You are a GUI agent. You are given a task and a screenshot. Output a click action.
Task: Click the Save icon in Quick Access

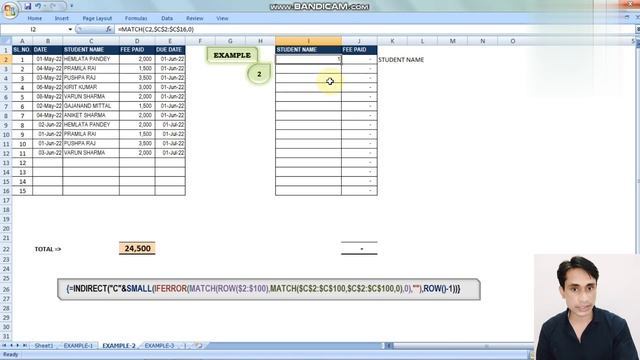click(27, 6)
